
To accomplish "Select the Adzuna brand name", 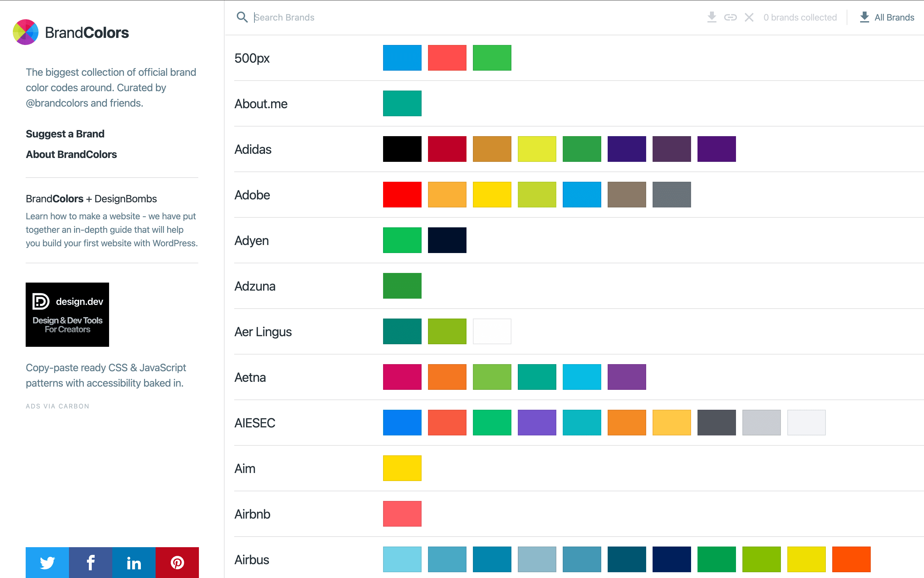I will 255,286.
